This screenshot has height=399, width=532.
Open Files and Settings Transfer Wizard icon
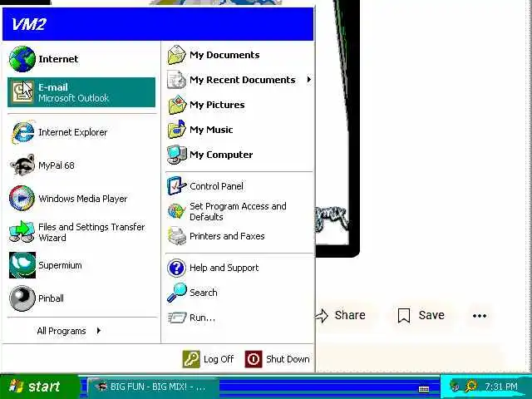tap(22, 232)
